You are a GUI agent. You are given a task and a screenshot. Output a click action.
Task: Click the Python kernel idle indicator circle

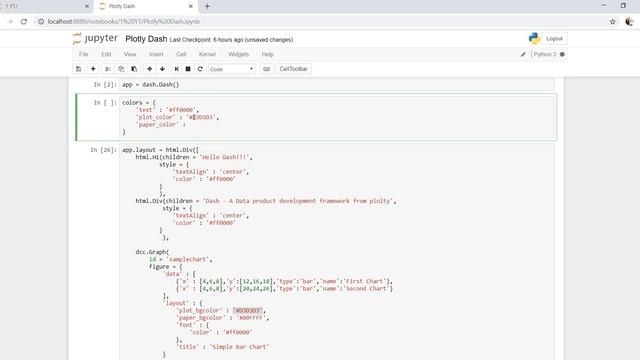[x=562, y=54]
